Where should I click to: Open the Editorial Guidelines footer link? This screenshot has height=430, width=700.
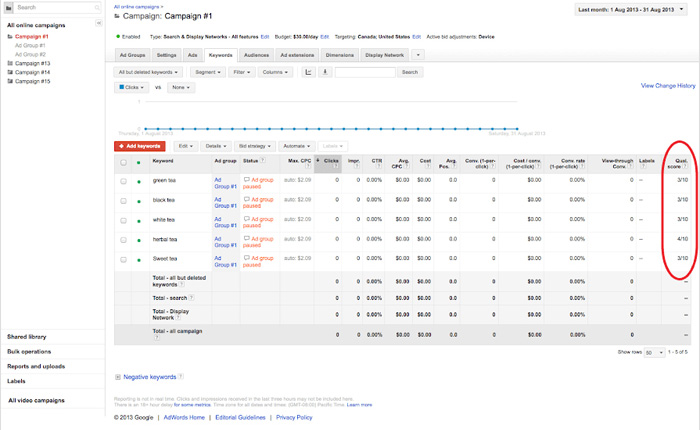coord(240,417)
